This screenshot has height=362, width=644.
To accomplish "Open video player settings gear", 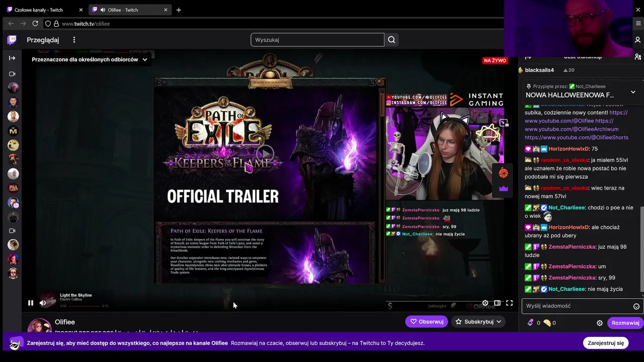I will click(x=485, y=303).
